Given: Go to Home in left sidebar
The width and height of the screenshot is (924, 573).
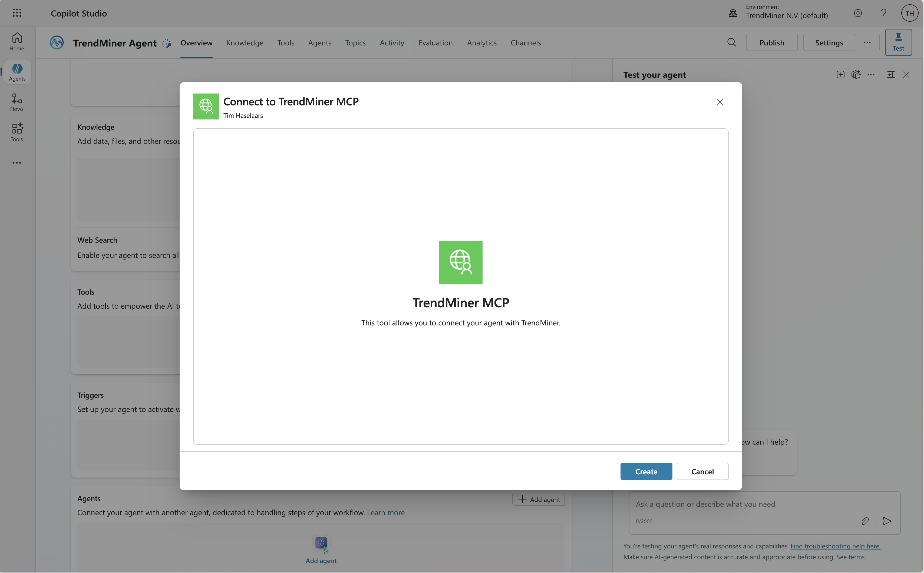Looking at the screenshot, I should [17, 42].
